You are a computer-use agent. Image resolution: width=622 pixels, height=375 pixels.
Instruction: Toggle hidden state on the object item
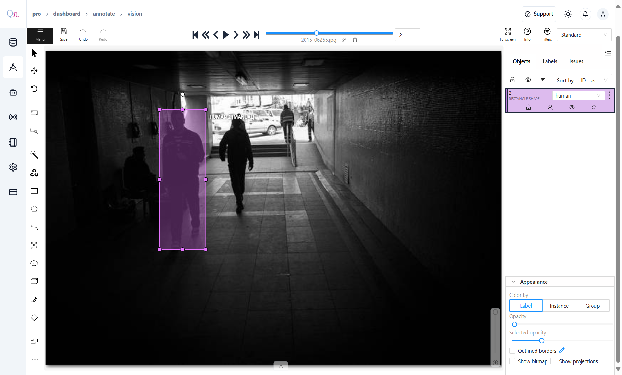[572, 108]
